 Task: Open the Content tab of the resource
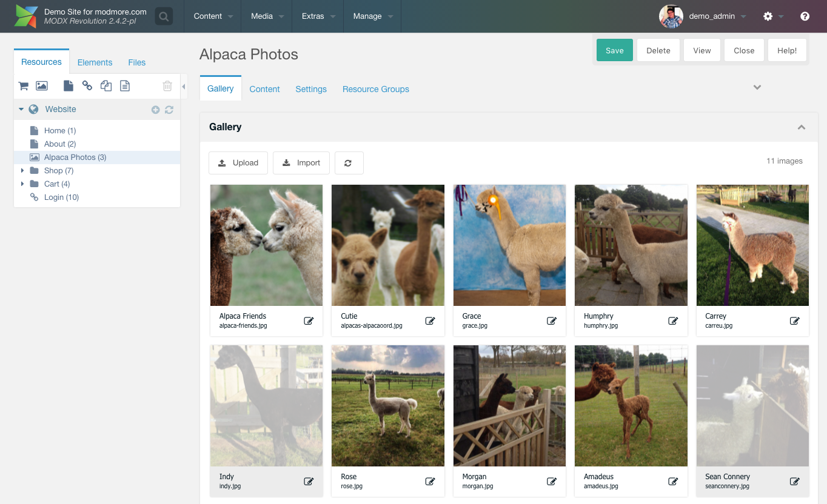pyautogui.click(x=265, y=89)
